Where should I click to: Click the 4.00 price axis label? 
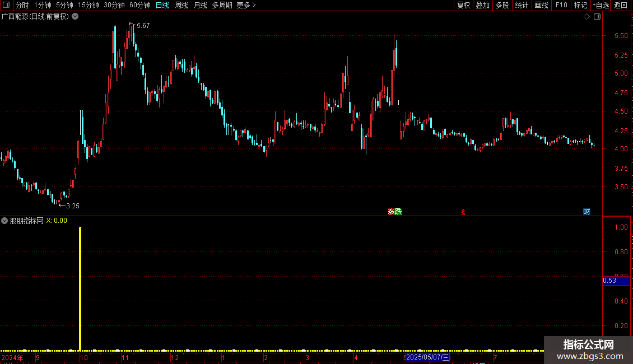coord(621,149)
